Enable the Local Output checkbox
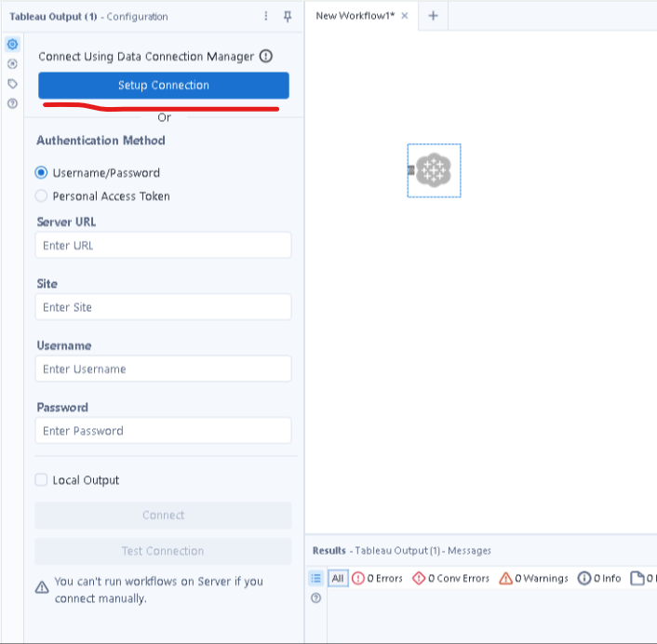 [x=41, y=480]
